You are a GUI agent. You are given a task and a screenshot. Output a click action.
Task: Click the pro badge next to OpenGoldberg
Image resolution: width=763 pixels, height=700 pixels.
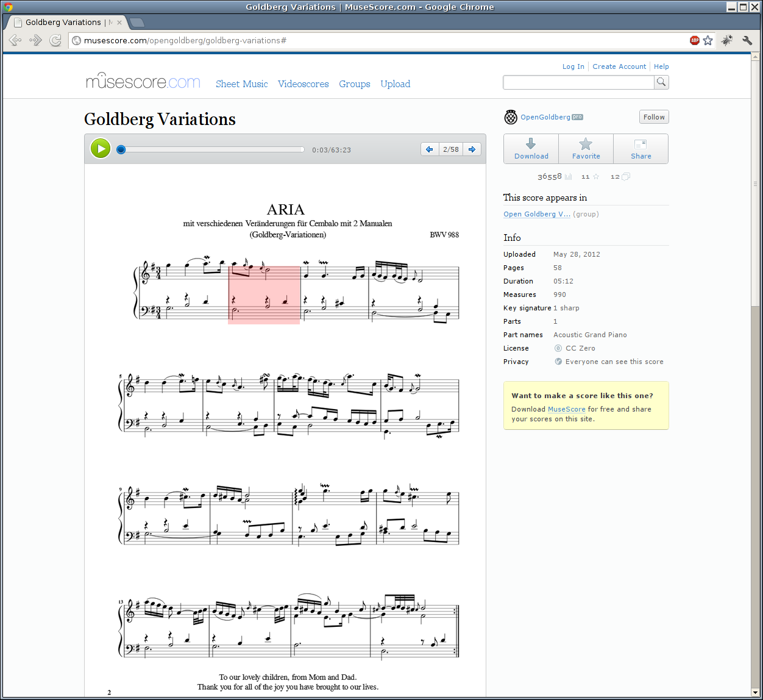(577, 117)
